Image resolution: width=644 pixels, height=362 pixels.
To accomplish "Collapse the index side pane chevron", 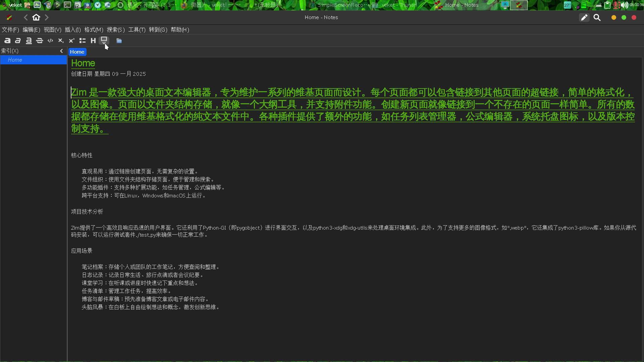I will click(61, 51).
